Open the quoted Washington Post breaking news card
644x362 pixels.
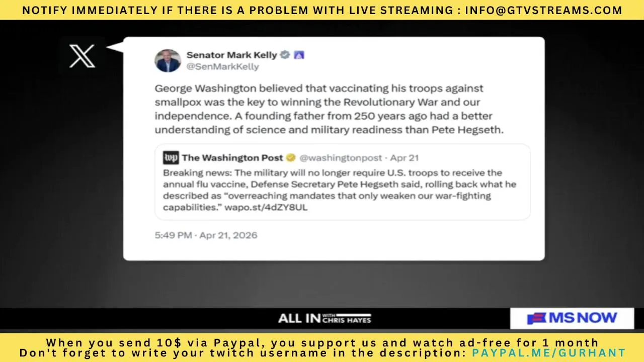pos(343,182)
